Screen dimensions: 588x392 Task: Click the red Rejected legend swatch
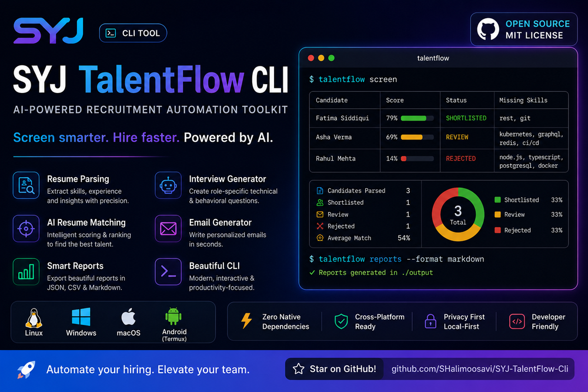[x=497, y=230]
